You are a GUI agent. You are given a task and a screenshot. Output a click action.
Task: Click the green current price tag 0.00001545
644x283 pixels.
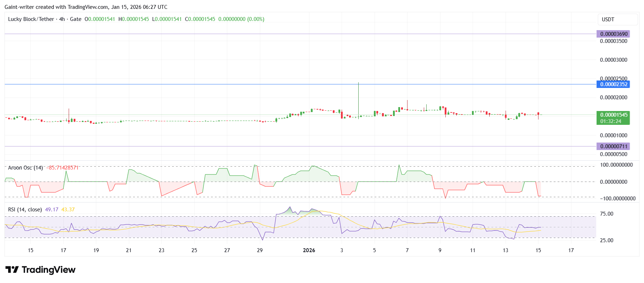614,115
